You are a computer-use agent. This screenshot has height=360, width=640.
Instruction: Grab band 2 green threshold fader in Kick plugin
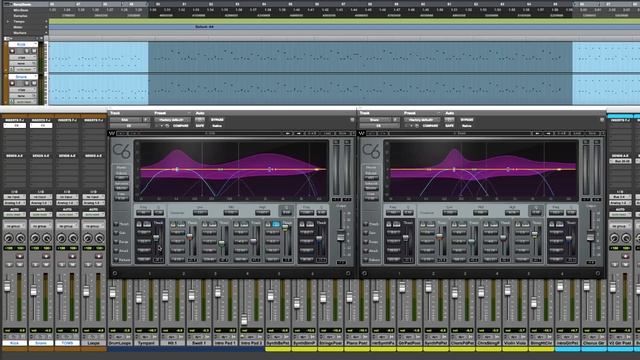pyautogui.click(x=222, y=243)
